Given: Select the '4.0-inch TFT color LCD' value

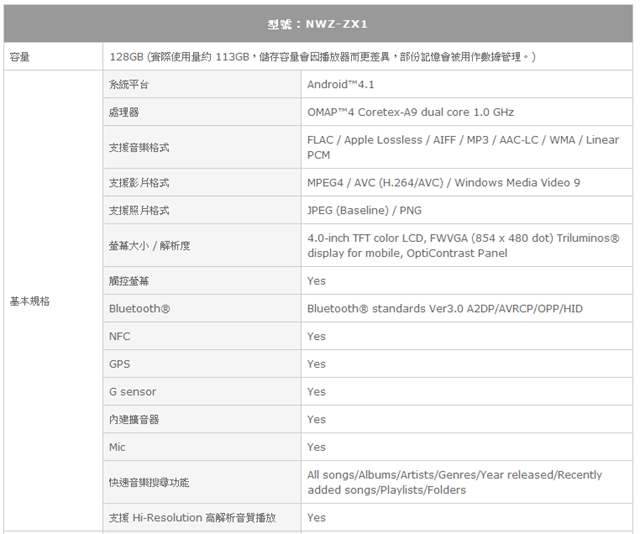Looking at the screenshot, I should pyautogui.click(x=463, y=245).
